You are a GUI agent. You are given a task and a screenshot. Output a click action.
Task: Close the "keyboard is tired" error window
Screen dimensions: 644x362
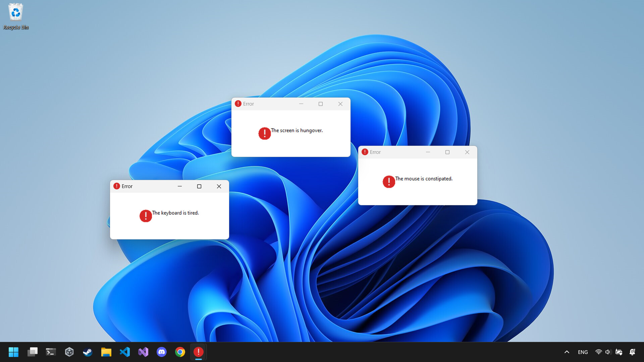219,186
